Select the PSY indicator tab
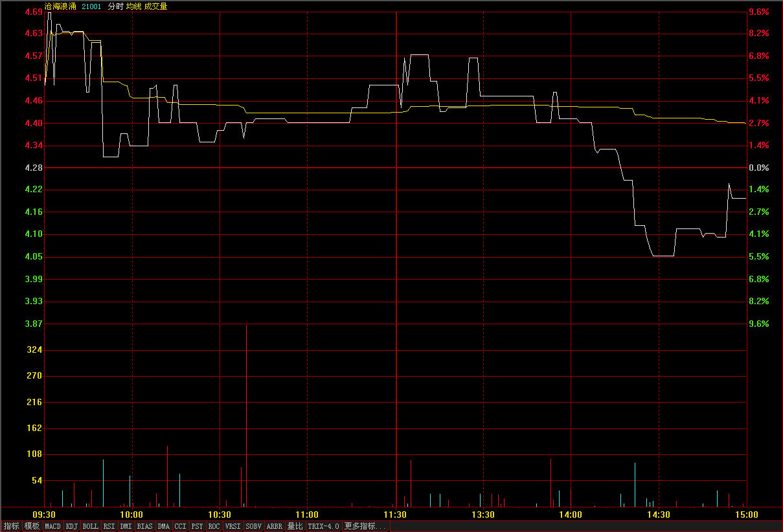The image size is (783, 532). 198,526
